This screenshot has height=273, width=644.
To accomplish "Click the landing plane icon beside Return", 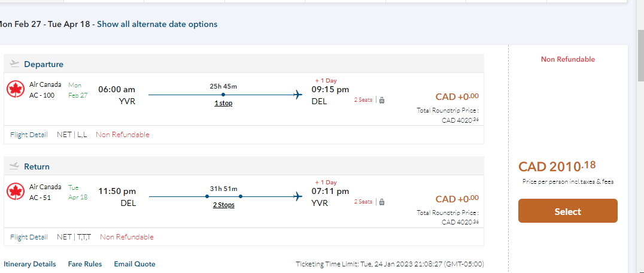I will click(x=15, y=166).
